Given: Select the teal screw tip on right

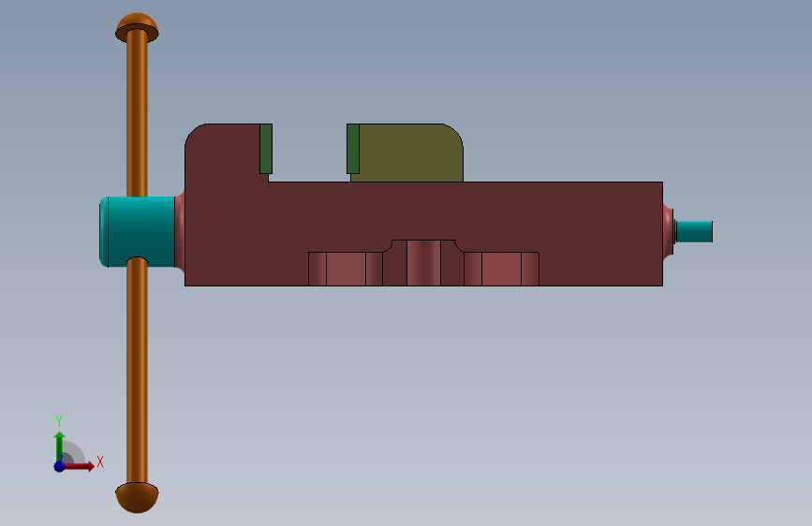Looking at the screenshot, I should (694, 231).
